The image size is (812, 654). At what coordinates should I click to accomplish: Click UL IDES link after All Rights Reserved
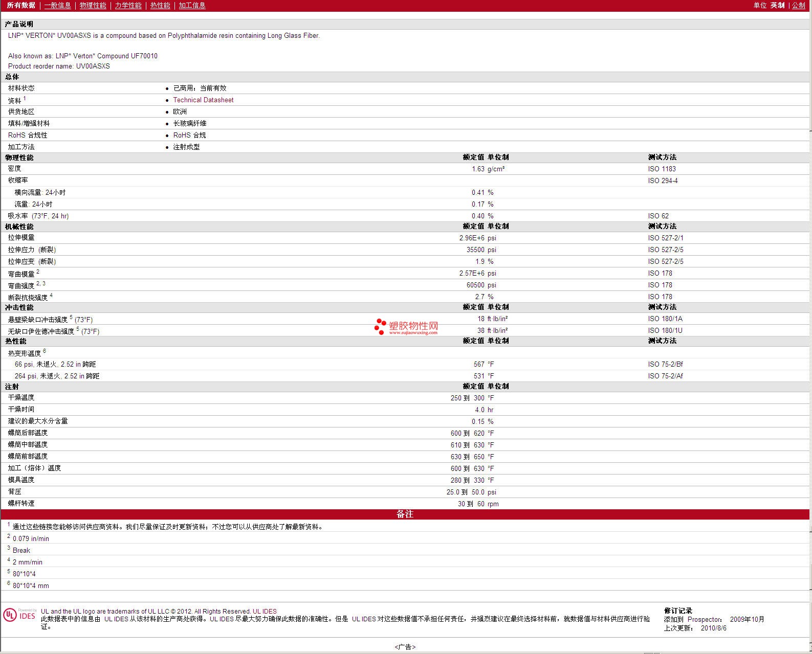tap(265, 612)
